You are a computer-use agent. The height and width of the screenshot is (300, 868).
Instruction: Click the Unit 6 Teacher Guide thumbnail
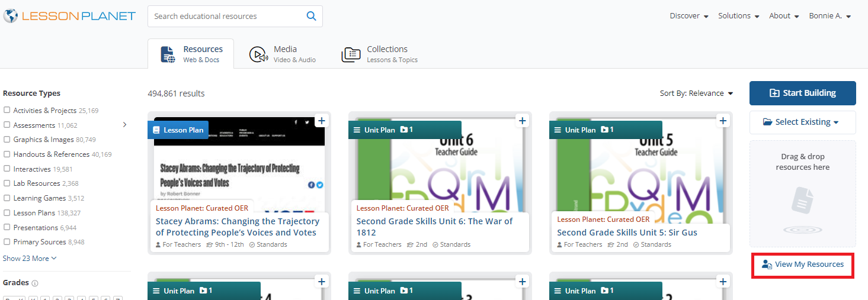440,166
